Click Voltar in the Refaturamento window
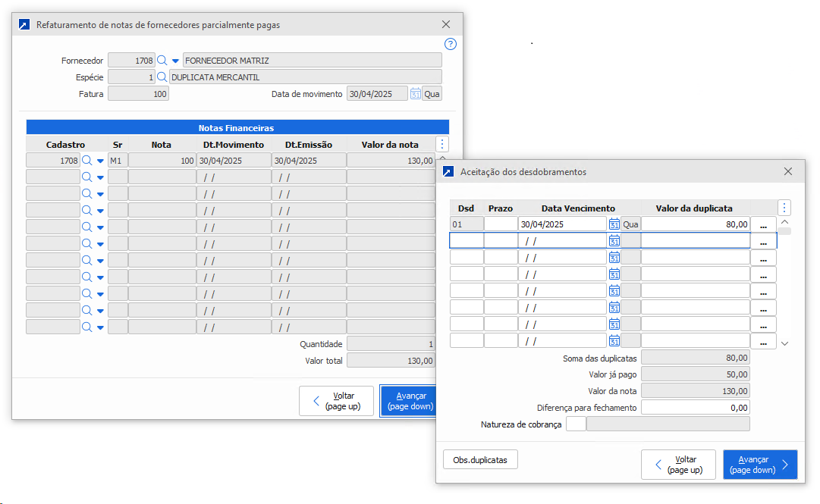The image size is (820, 504). (x=337, y=401)
